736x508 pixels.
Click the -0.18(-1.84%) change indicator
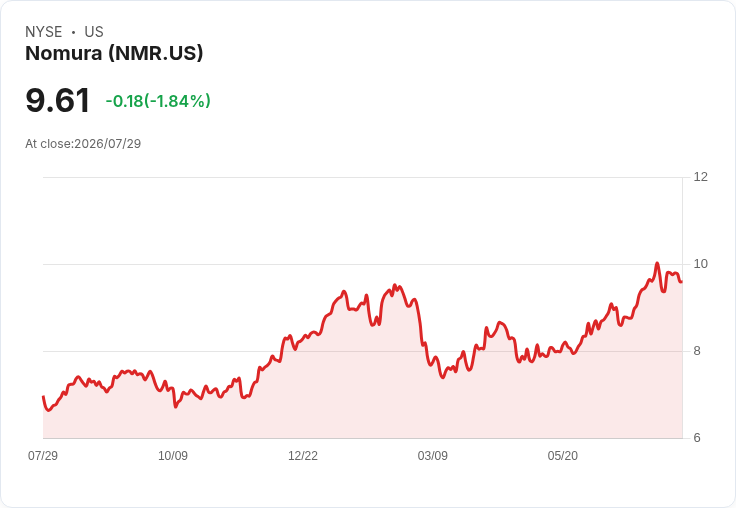pos(158,101)
